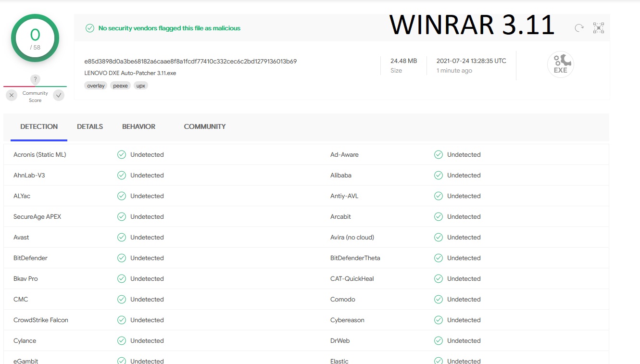Screen dimensions: 640x364
Task: Click the check icon in the Acronis row
Action: pyautogui.click(x=122, y=155)
